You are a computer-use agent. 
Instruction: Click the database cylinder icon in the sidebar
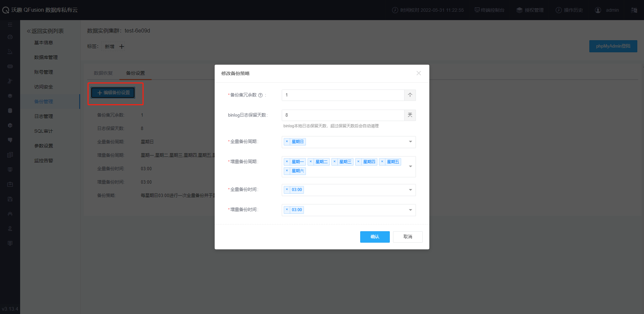(x=10, y=111)
